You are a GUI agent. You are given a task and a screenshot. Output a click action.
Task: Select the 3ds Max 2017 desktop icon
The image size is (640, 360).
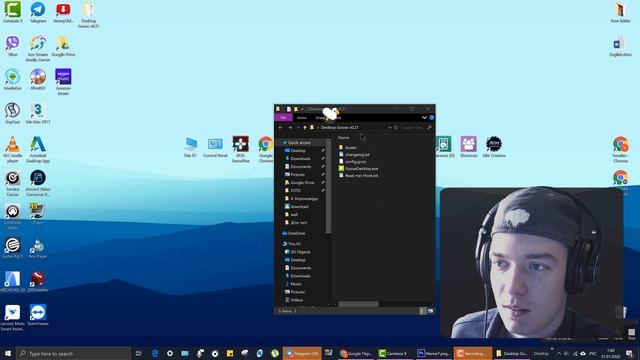click(x=38, y=113)
